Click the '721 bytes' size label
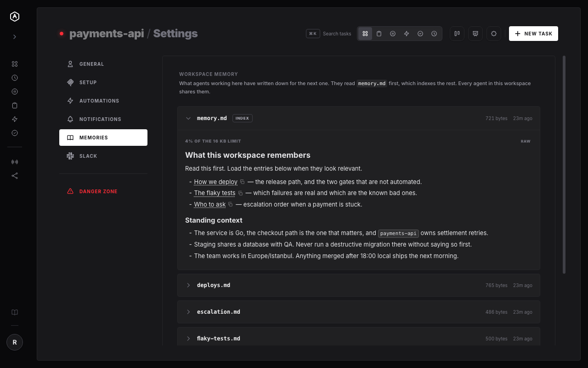Screen dimensions: 588x368 [x=497, y=118]
